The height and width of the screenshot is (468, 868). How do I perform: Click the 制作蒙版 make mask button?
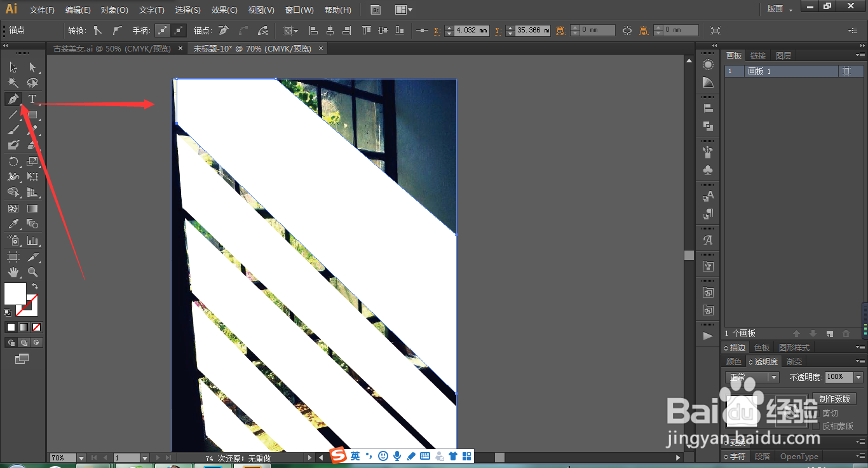click(834, 399)
